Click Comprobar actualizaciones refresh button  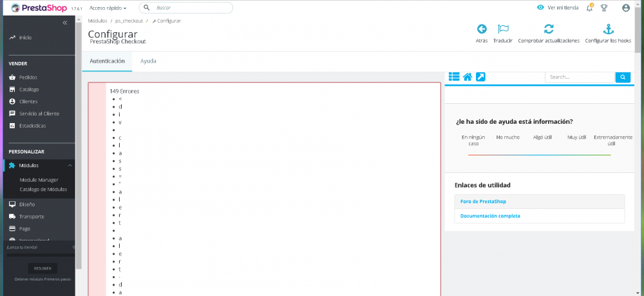[549, 34]
